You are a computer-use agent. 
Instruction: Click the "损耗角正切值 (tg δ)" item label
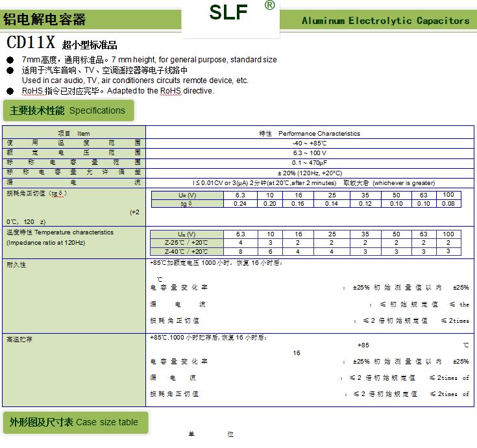(37, 193)
